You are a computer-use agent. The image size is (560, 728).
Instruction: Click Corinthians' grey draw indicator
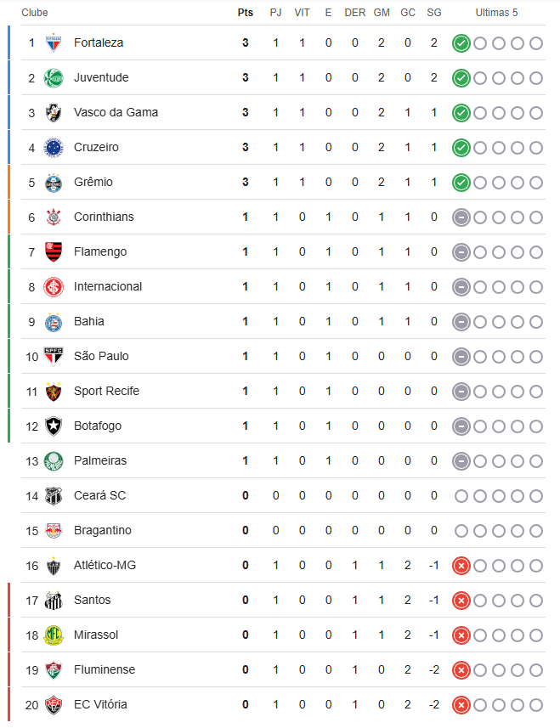(x=461, y=217)
